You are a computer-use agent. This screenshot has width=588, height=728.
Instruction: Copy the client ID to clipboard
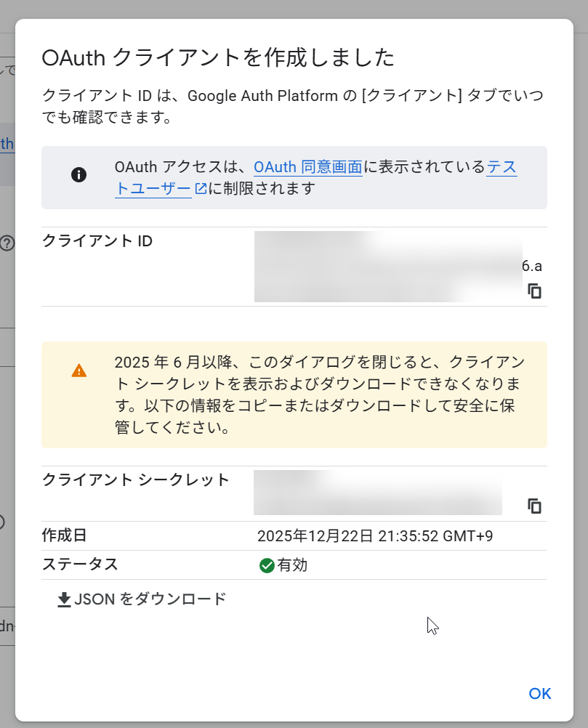click(x=535, y=291)
